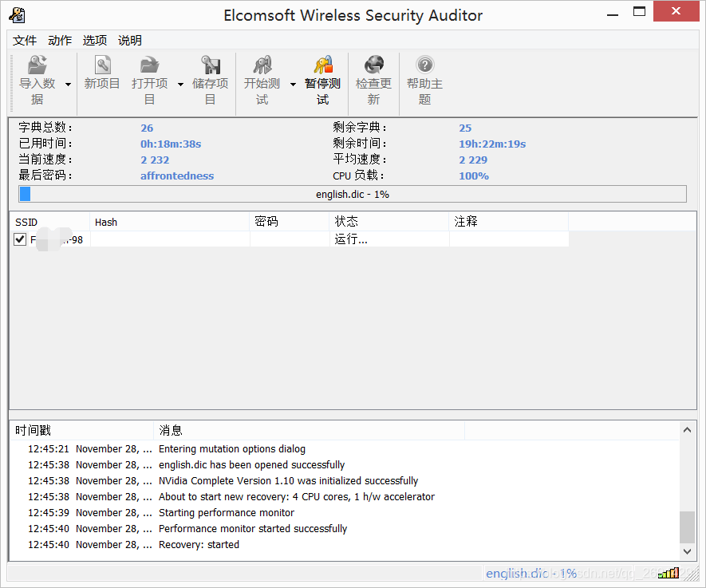The height and width of the screenshot is (588, 706).
Task: Click the signal bars icon in status bar
Action: click(x=669, y=573)
